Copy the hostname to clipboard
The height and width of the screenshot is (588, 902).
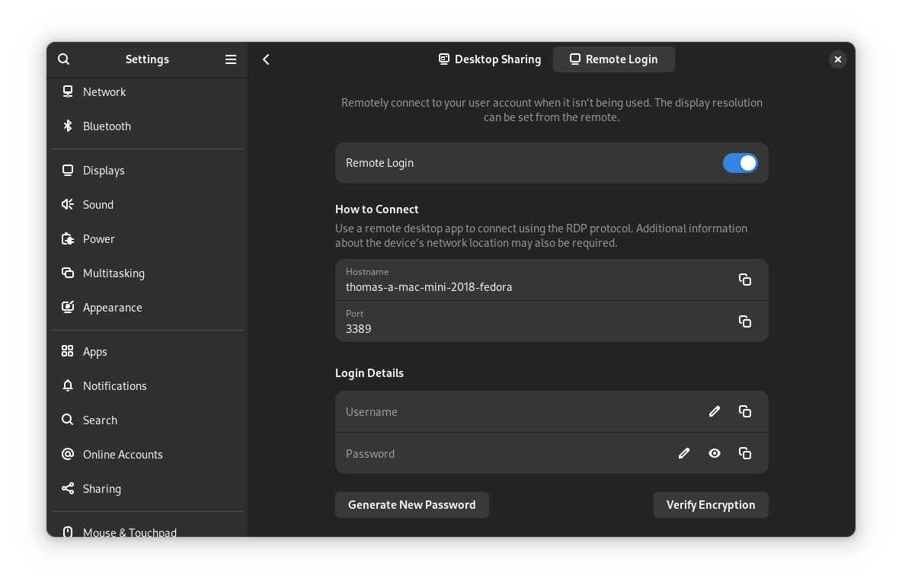(744, 280)
